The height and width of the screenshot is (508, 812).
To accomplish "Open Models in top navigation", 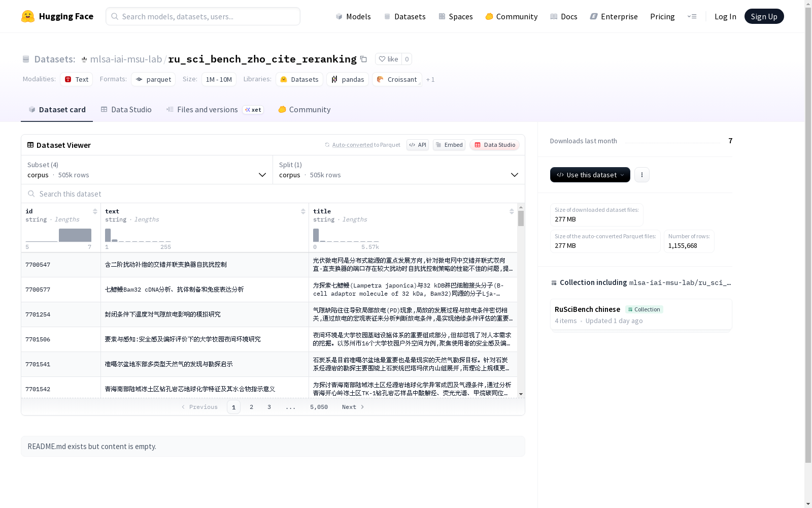I will (353, 16).
